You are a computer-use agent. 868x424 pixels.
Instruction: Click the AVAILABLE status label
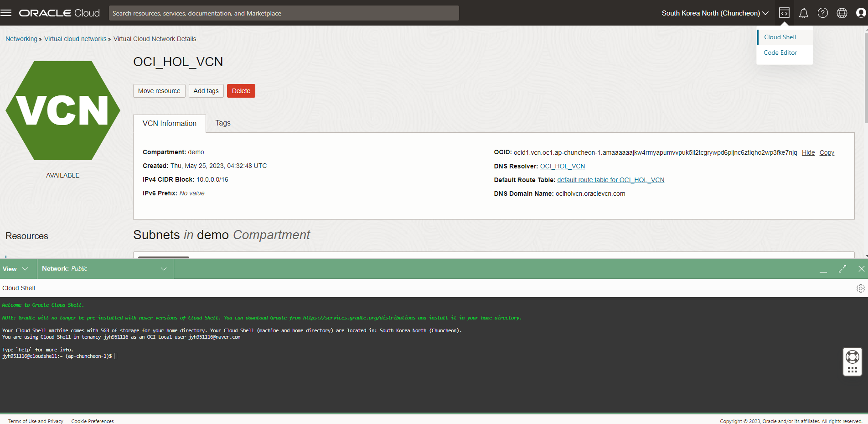(x=63, y=175)
